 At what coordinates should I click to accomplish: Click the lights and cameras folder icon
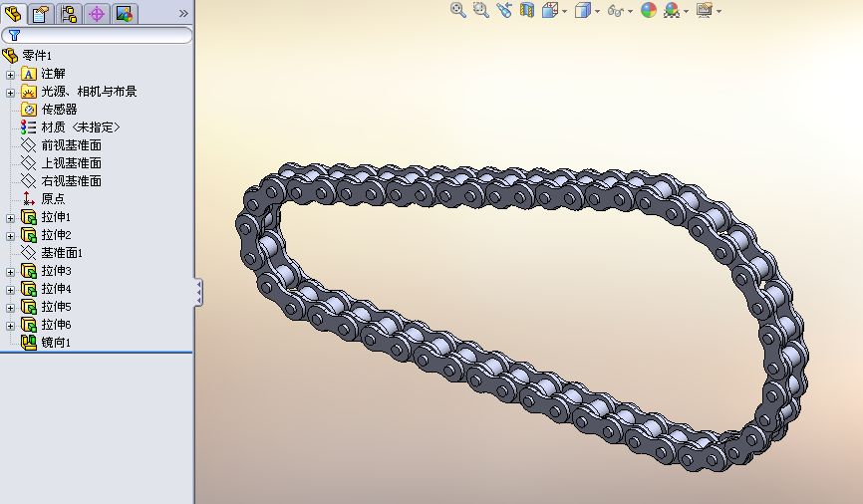pyautogui.click(x=29, y=92)
